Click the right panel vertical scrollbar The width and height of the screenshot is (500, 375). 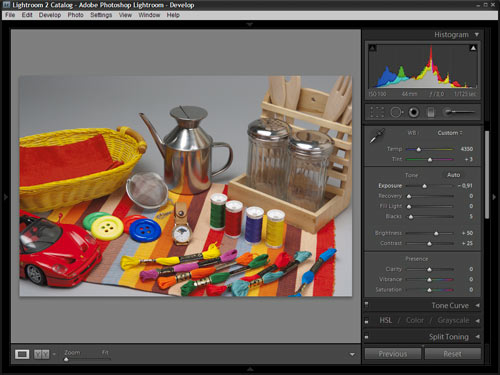click(487, 175)
